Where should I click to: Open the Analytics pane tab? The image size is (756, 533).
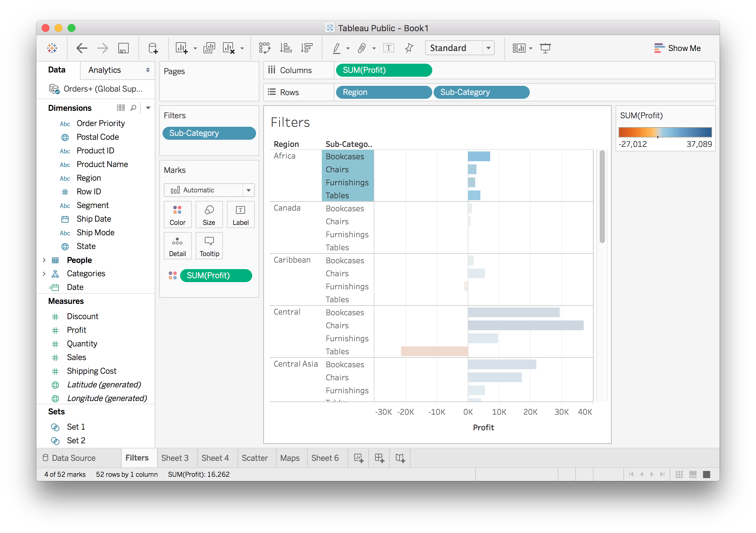(105, 70)
